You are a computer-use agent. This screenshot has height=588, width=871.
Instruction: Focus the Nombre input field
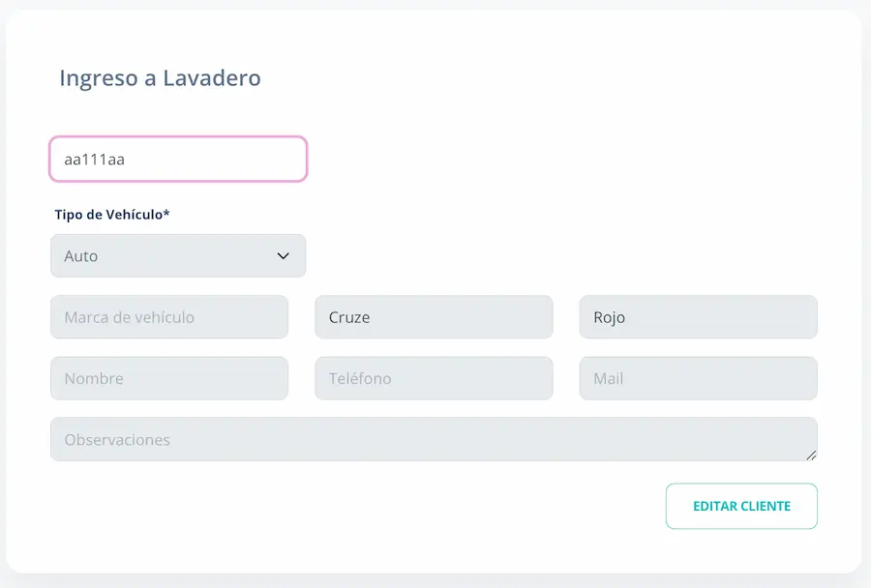click(x=169, y=378)
